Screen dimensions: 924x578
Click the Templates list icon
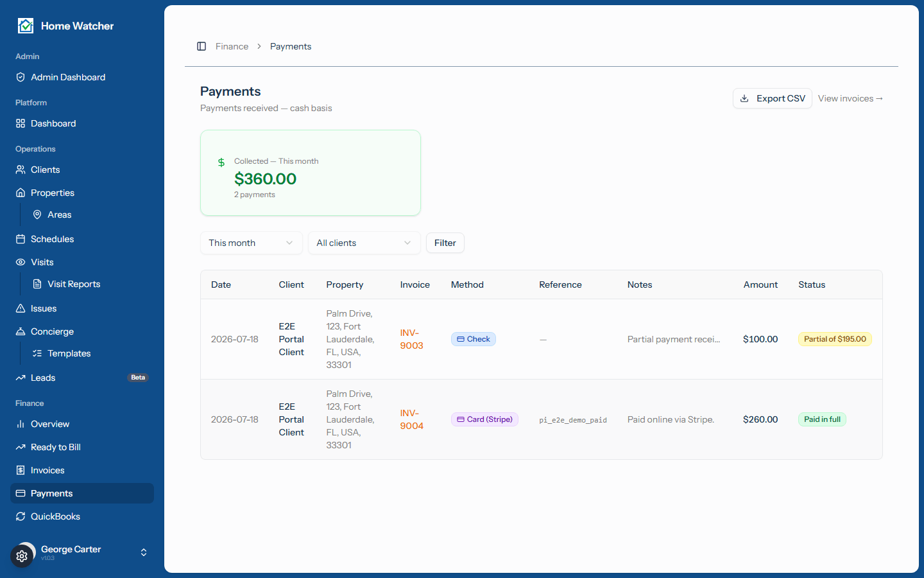click(x=37, y=353)
